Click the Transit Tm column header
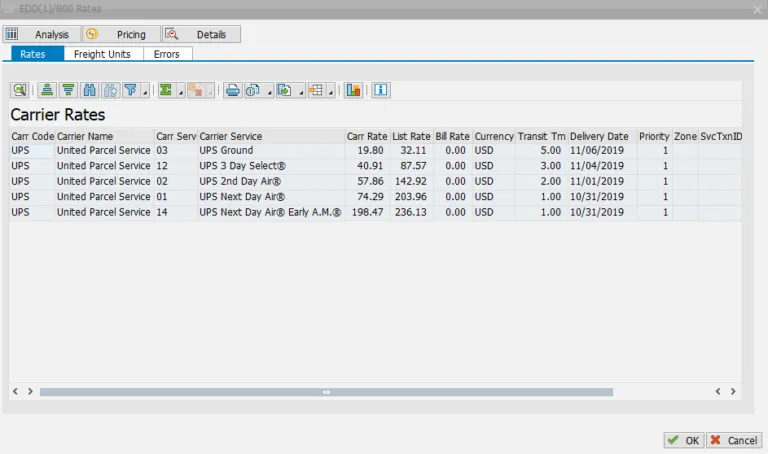This screenshot has width=768, height=454. point(541,136)
